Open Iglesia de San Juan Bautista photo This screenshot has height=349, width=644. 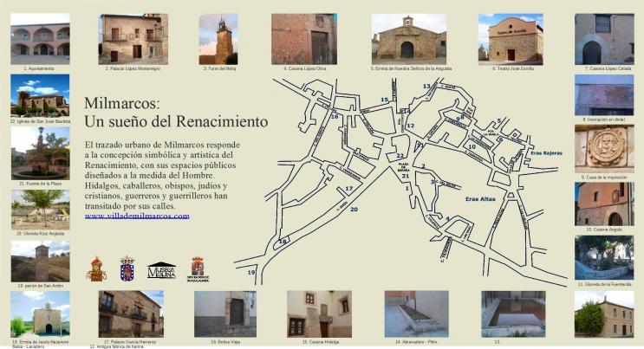coord(40,95)
